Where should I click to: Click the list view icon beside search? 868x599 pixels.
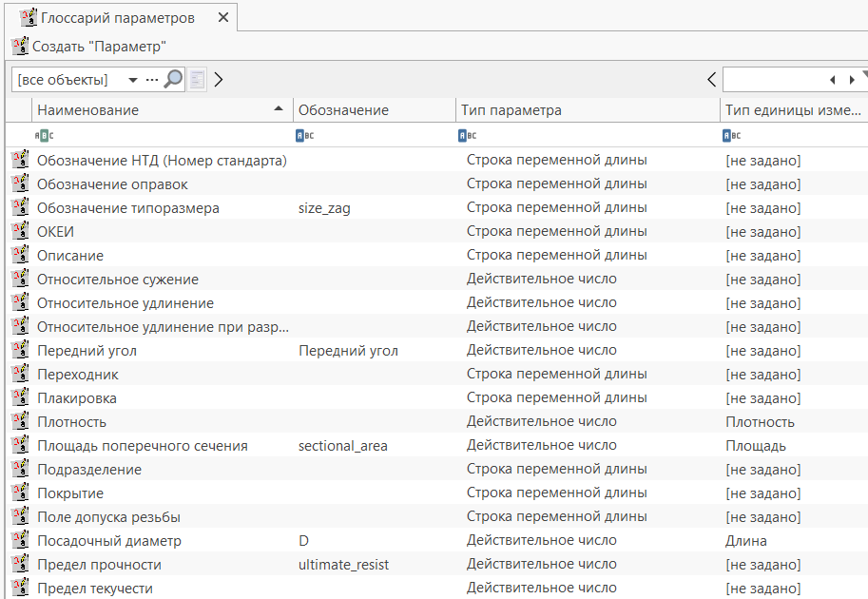tap(197, 80)
